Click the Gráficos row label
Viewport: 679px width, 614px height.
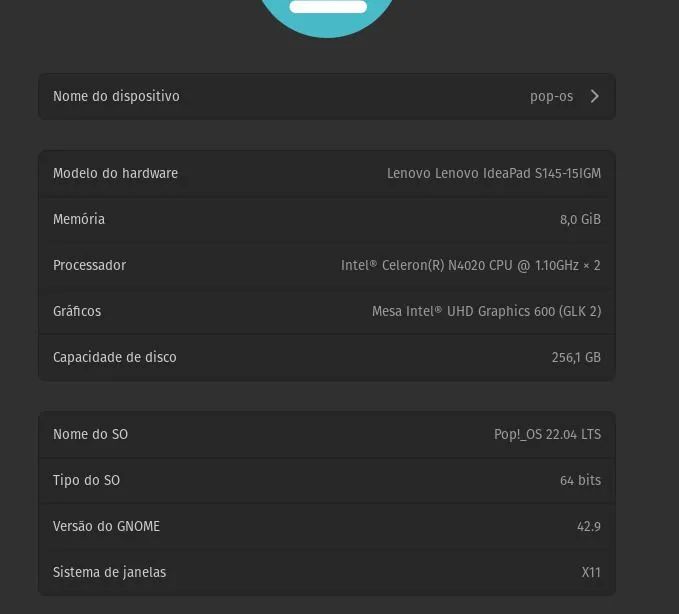(77, 311)
